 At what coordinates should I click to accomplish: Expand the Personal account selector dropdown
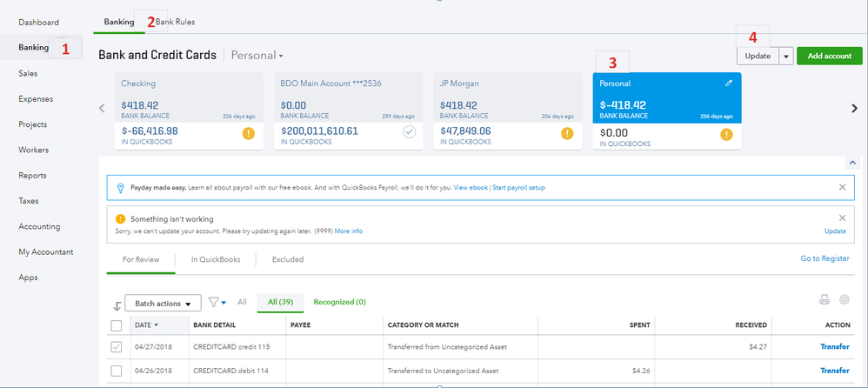pos(257,56)
